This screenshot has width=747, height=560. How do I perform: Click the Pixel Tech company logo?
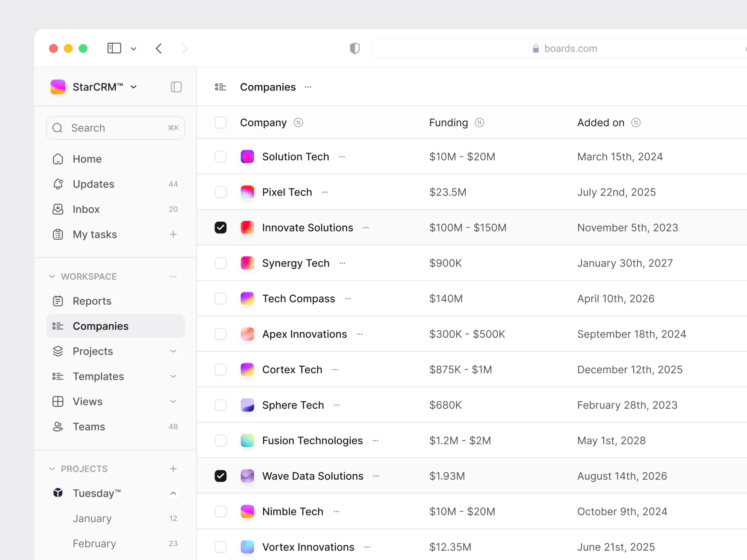pos(247,192)
